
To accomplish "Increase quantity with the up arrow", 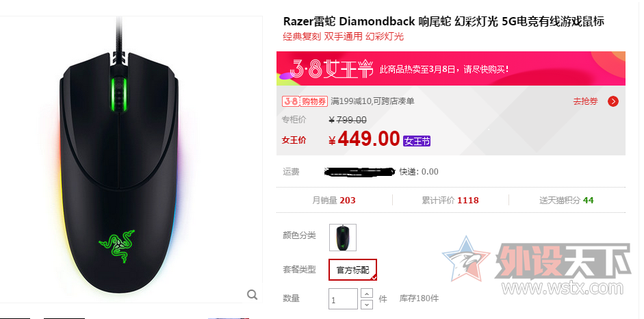I will click(x=366, y=293).
